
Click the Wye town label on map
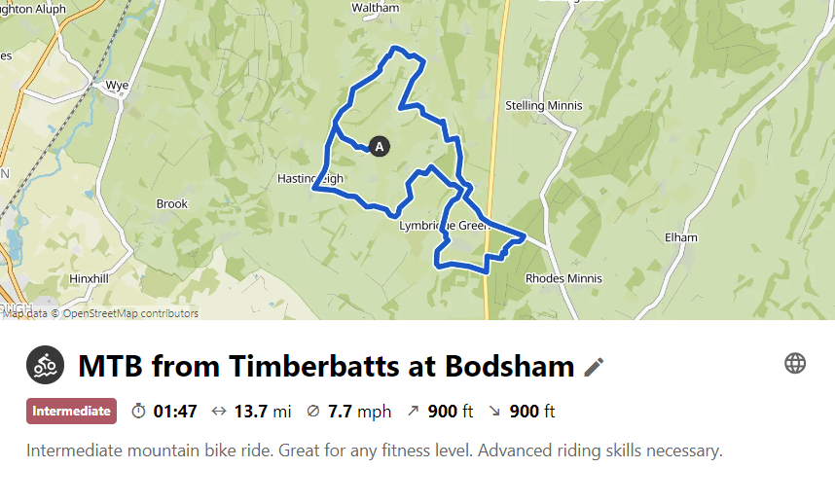[x=117, y=86]
